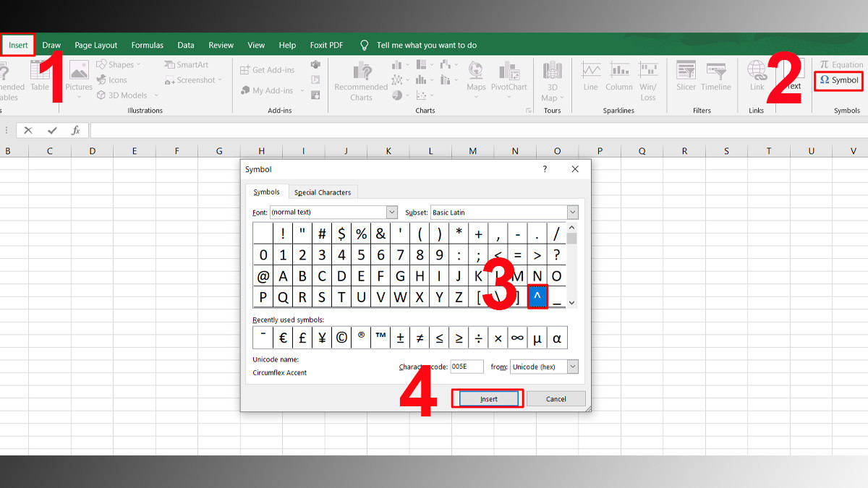This screenshot has height=488, width=868.
Task: Open the 'from' Unicode (hex) dropdown
Action: (573, 367)
